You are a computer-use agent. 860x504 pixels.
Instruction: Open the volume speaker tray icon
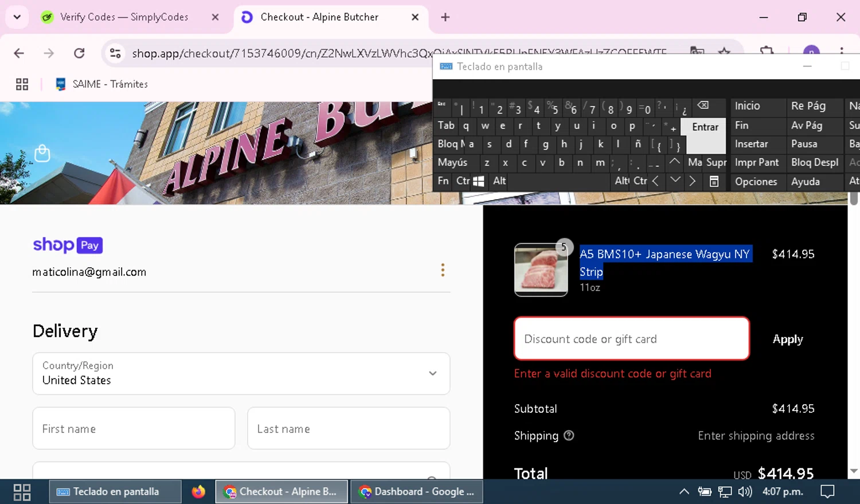(x=745, y=492)
